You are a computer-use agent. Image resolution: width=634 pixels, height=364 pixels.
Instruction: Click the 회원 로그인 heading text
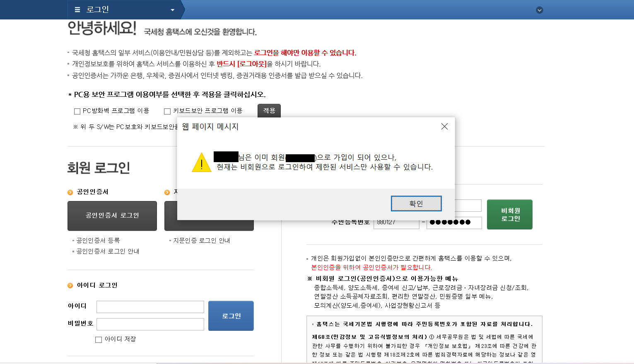point(99,168)
